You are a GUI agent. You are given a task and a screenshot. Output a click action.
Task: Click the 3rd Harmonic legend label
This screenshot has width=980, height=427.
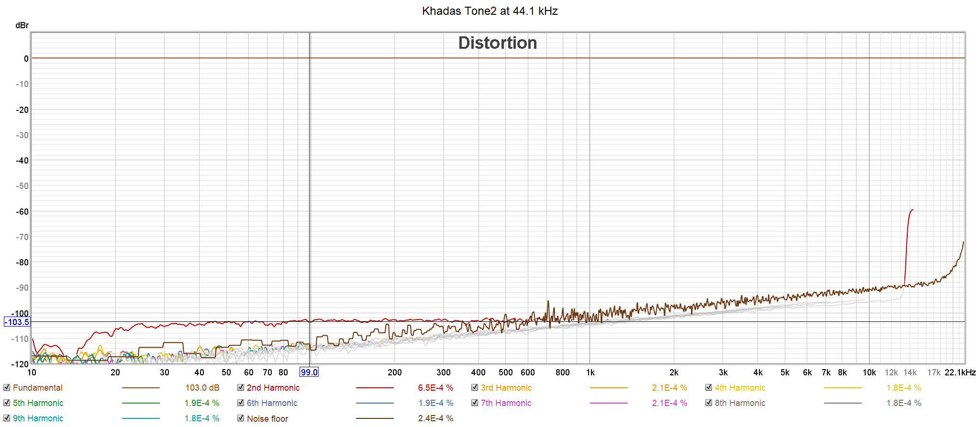click(506, 388)
